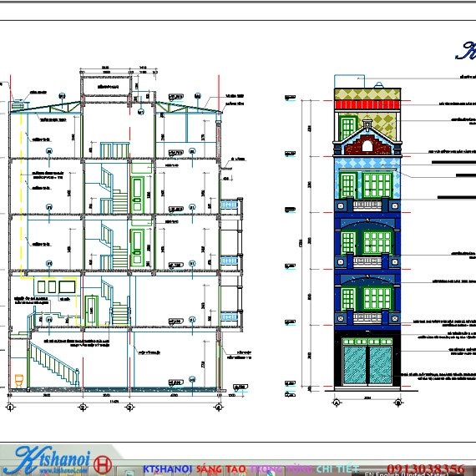Select the ground floor staircase in section
Viewport: 476px width, 476px height.
[54, 363]
